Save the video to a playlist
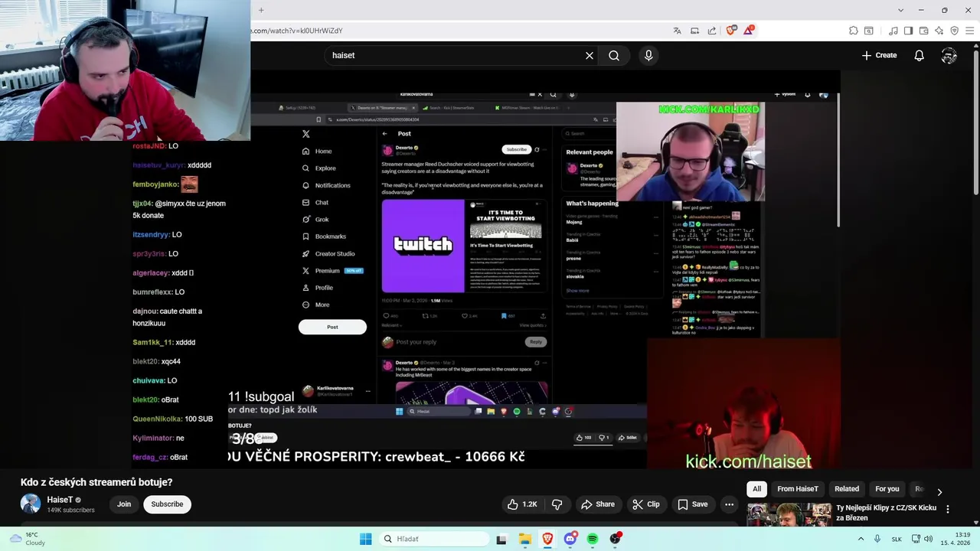The image size is (980, 551). pos(691,504)
